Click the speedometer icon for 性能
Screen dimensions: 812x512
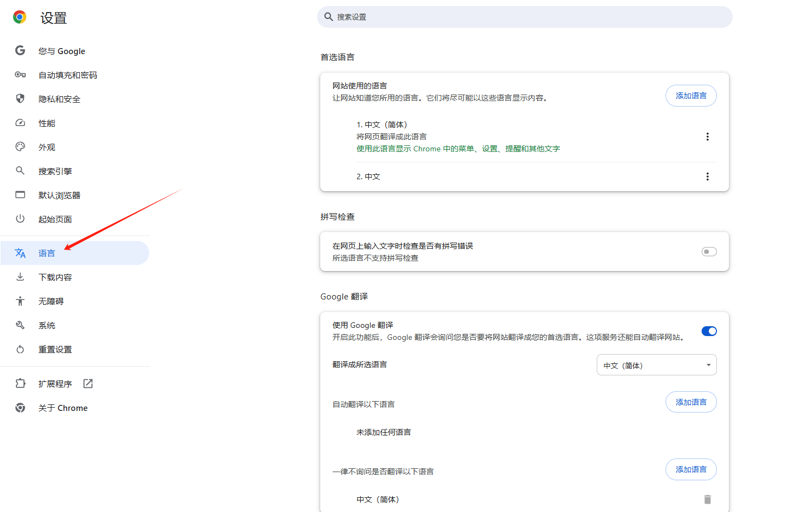[20, 123]
